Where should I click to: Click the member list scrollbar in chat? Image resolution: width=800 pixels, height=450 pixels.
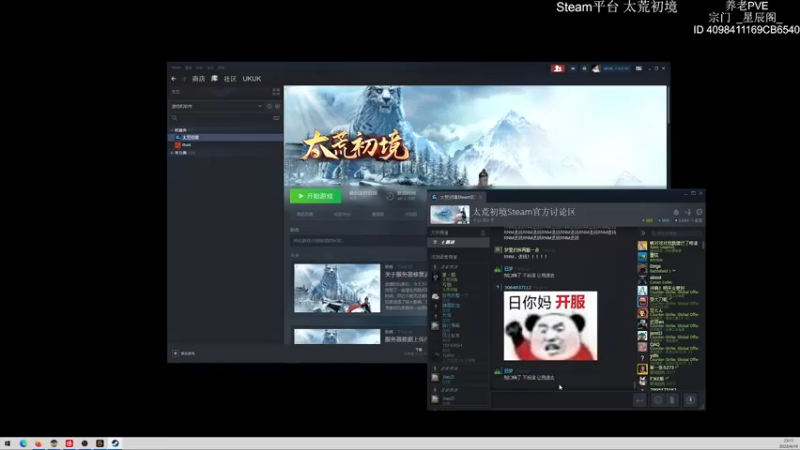pos(704,245)
